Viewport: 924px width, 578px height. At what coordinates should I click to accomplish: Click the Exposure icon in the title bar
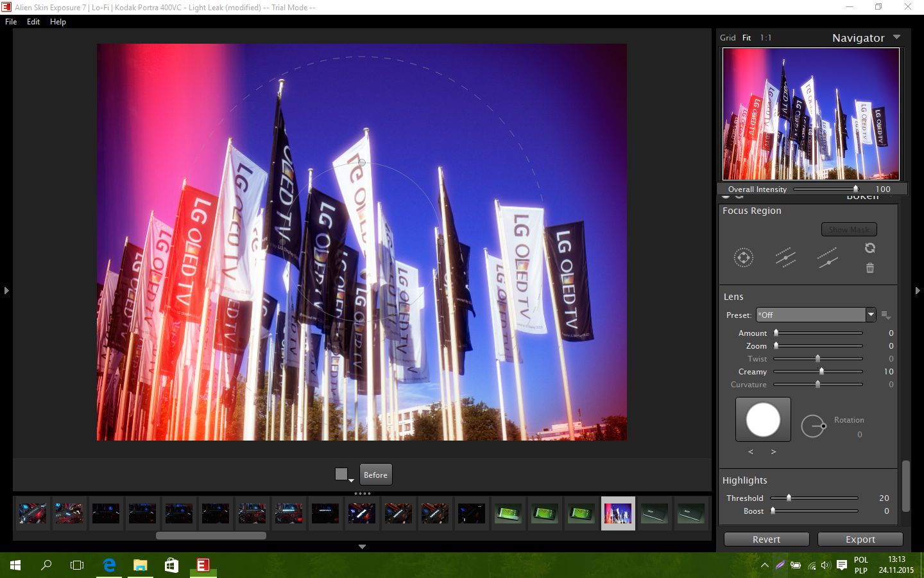[x=6, y=7]
